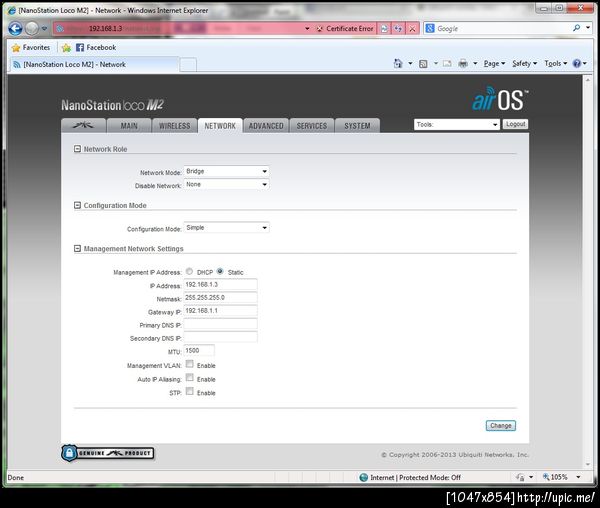Click the Primary DNS IP field

pyautogui.click(x=220, y=324)
